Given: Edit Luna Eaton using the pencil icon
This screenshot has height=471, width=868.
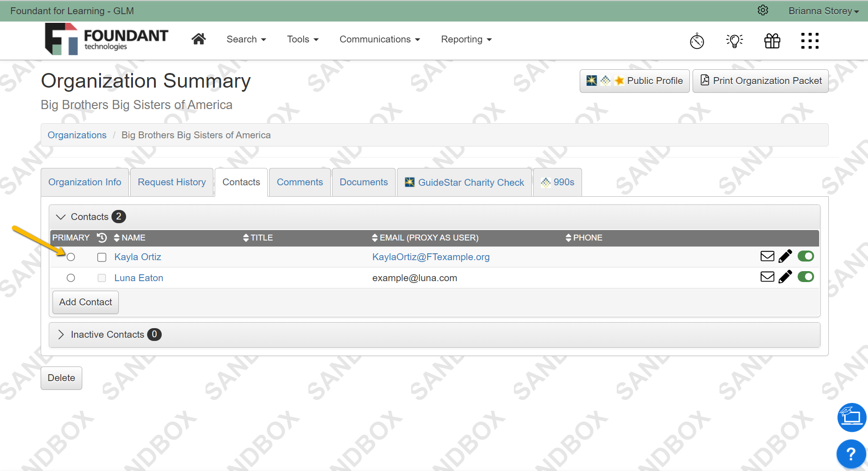Looking at the screenshot, I should 785,277.
